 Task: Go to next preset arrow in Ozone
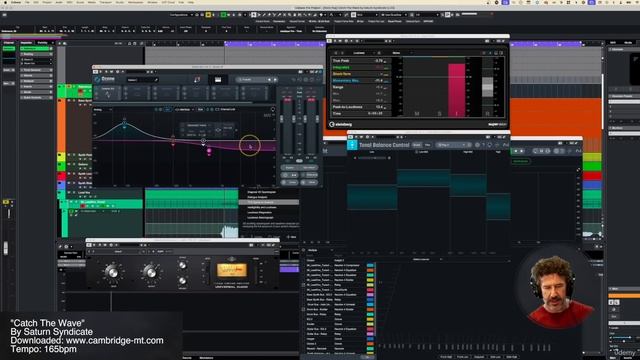pyautogui.click(x=275, y=80)
